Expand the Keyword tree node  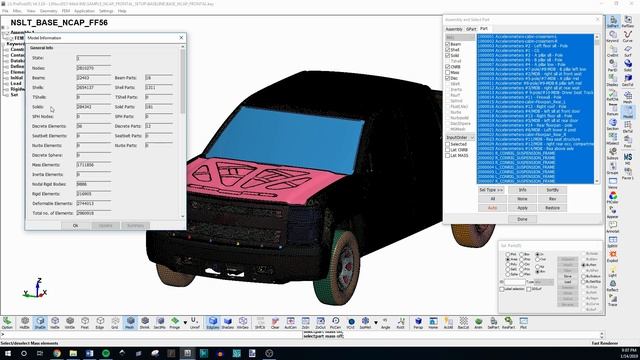click(3, 44)
